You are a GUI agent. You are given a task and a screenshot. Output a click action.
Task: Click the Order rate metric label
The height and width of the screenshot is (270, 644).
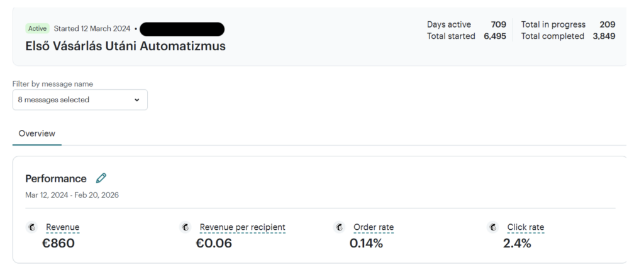374,227
